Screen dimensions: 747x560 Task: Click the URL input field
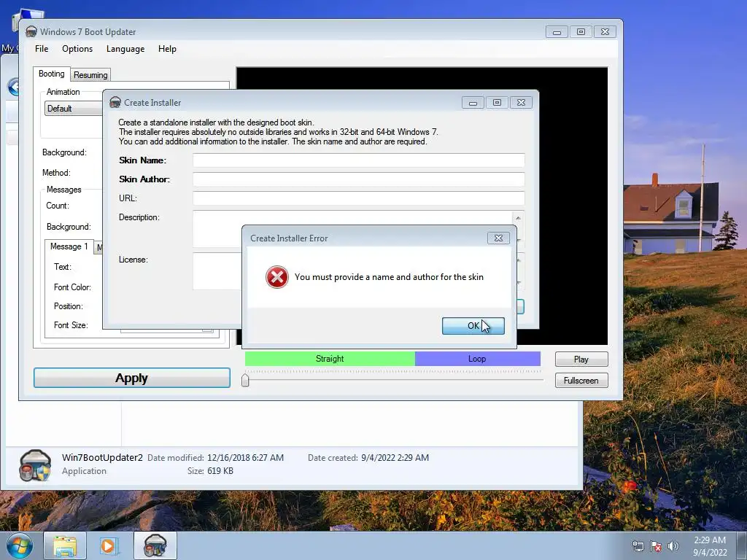(x=358, y=198)
